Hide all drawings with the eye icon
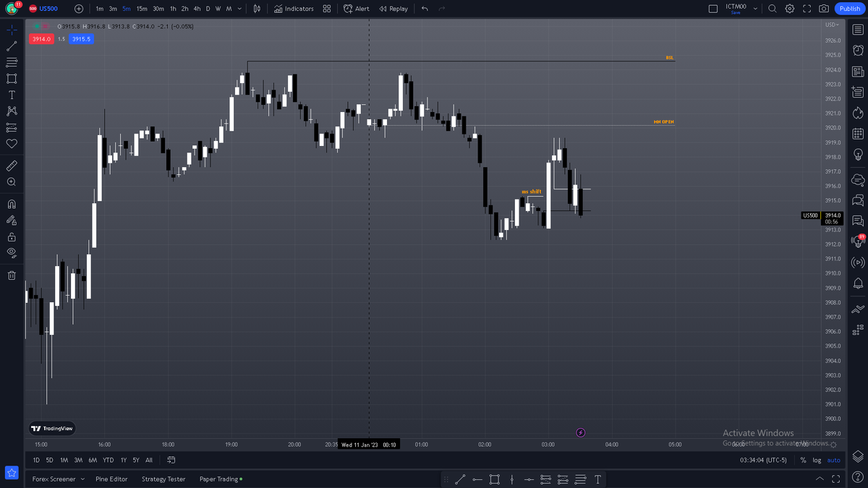This screenshot has width=868, height=488. [12, 252]
